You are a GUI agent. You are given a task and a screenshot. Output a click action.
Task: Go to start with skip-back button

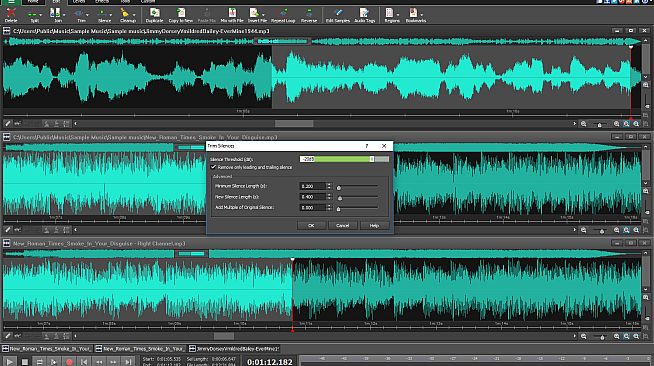click(x=84, y=362)
